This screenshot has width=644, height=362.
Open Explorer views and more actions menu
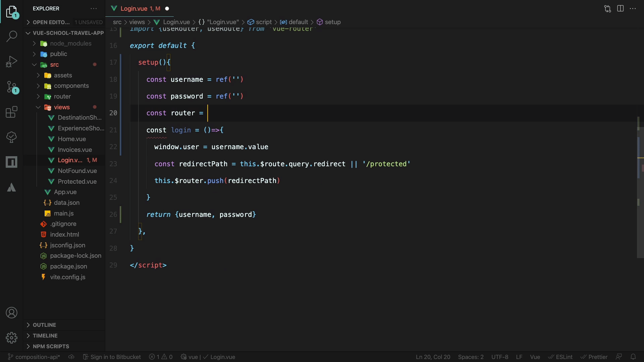click(94, 9)
